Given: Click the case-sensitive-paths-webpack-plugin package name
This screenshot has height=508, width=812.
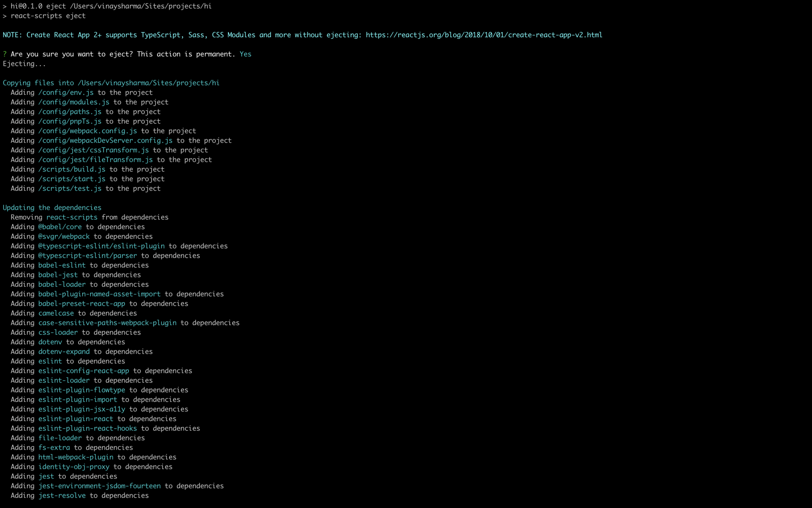Looking at the screenshot, I should [107, 323].
